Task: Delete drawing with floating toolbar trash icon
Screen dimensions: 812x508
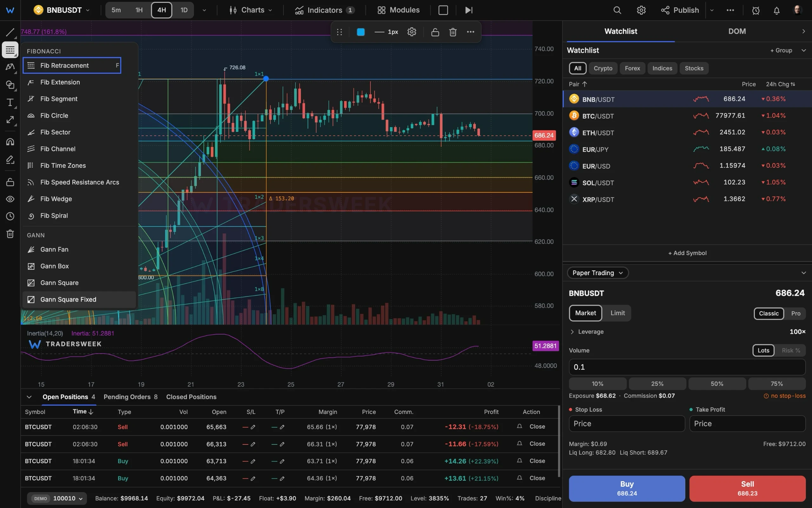Action: (x=453, y=32)
